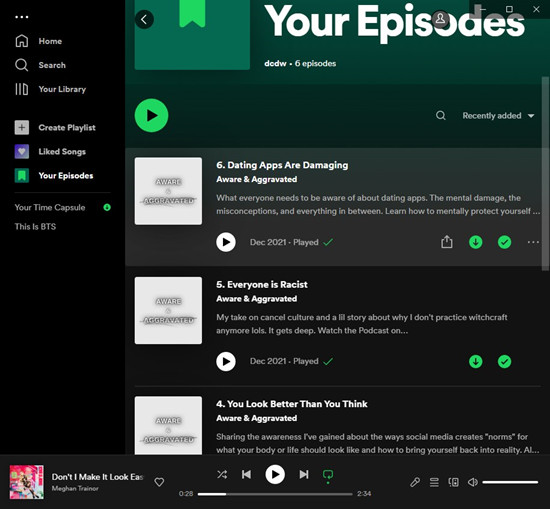Open Everyone is Racist episode title
Screen dimensions: 550x509
click(262, 284)
